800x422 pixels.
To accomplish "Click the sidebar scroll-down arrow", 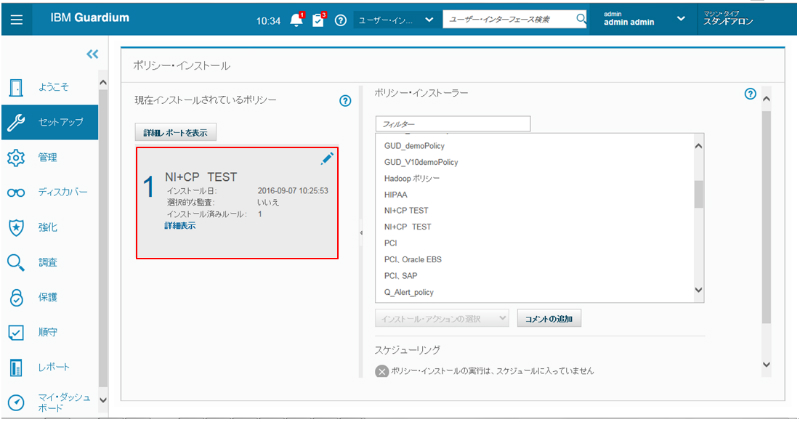I will tap(103, 400).
